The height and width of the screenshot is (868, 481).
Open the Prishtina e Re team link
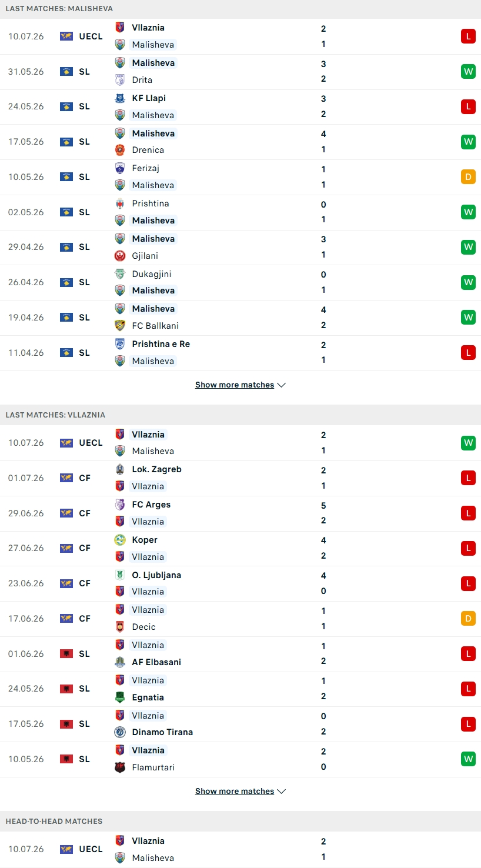pos(161,344)
